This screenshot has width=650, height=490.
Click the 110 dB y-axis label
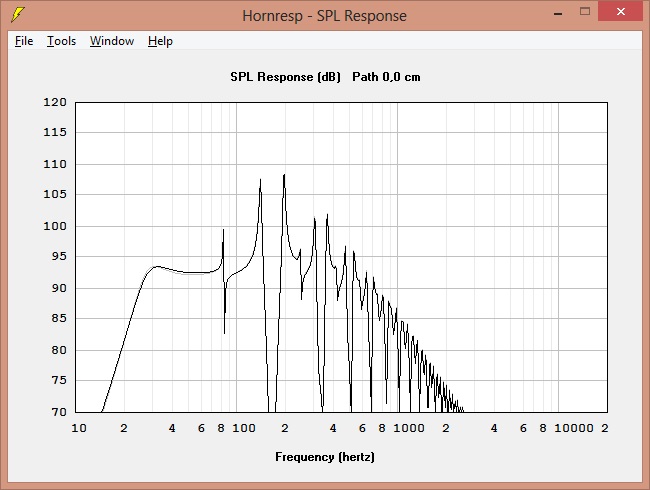(55, 164)
